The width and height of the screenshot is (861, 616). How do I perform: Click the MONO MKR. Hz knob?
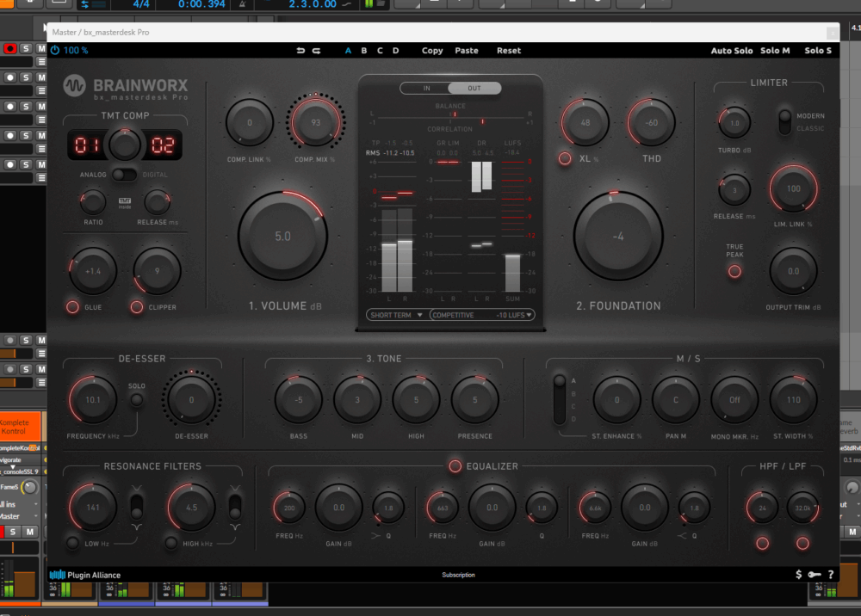coord(734,400)
